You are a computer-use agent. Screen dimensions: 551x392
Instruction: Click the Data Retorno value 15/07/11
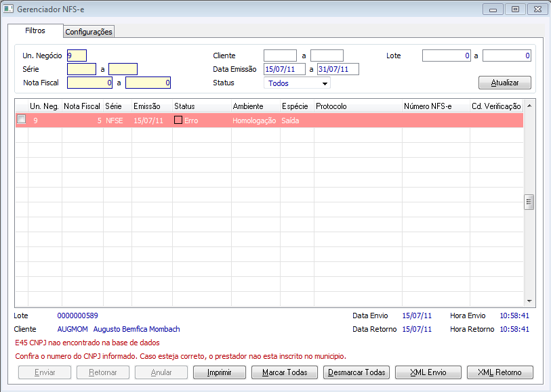click(417, 329)
